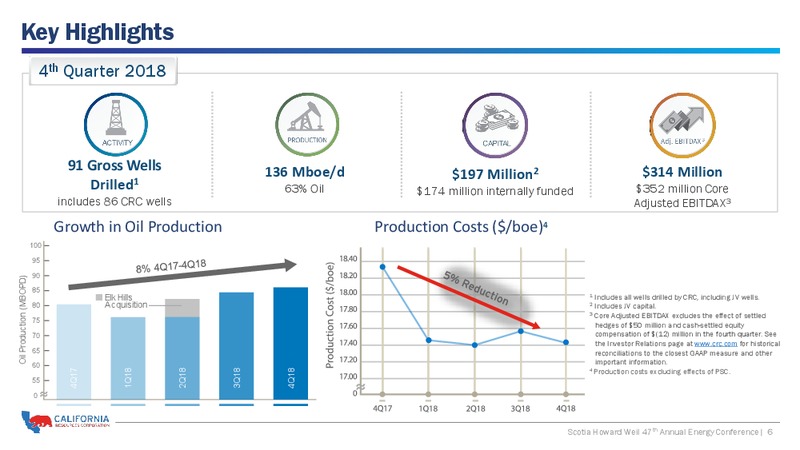Image resolution: width=800 pixels, height=450 pixels.
Task: Select the 4th Quarter 2018 tab label
Action: pos(103,70)
